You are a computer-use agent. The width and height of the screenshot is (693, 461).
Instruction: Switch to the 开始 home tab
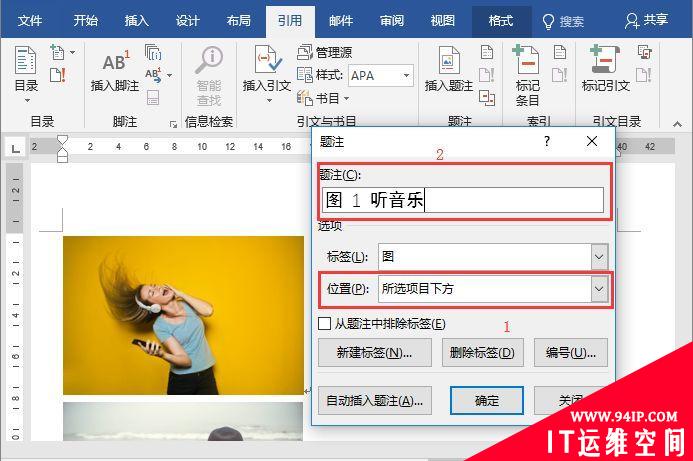click(x=86, y=20)
